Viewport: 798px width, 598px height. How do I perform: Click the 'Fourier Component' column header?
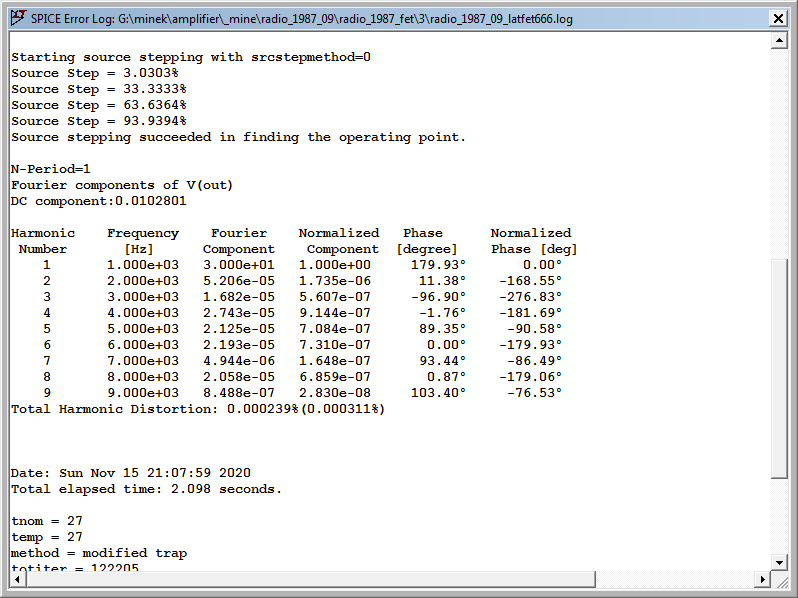[239, 241]
